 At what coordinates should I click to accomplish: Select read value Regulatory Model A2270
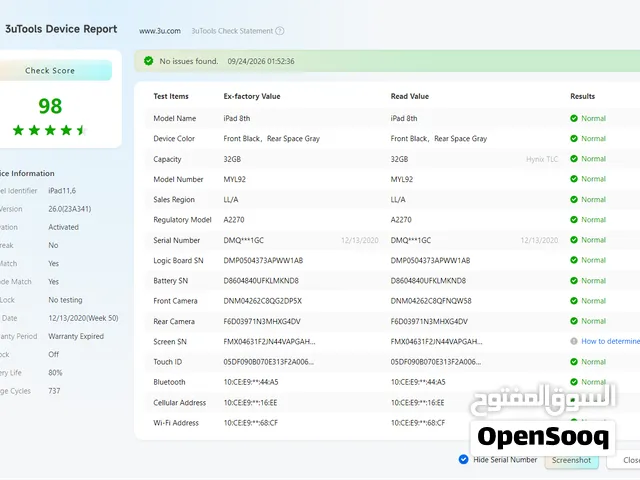(x=401, y=220)
